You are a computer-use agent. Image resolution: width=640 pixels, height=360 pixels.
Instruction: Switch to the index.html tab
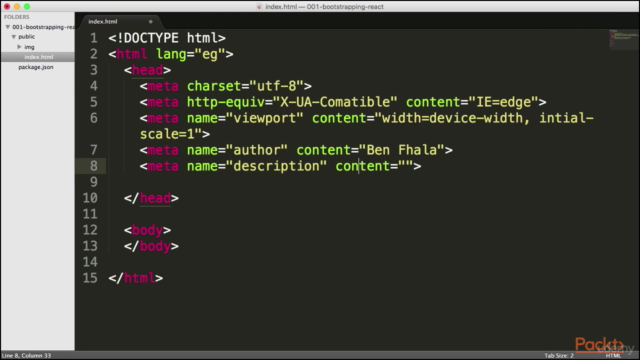coord(103,22)
